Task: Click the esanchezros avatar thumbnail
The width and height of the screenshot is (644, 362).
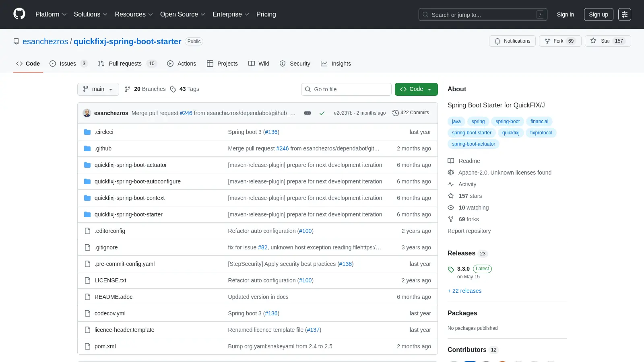Action: [87, 113]
